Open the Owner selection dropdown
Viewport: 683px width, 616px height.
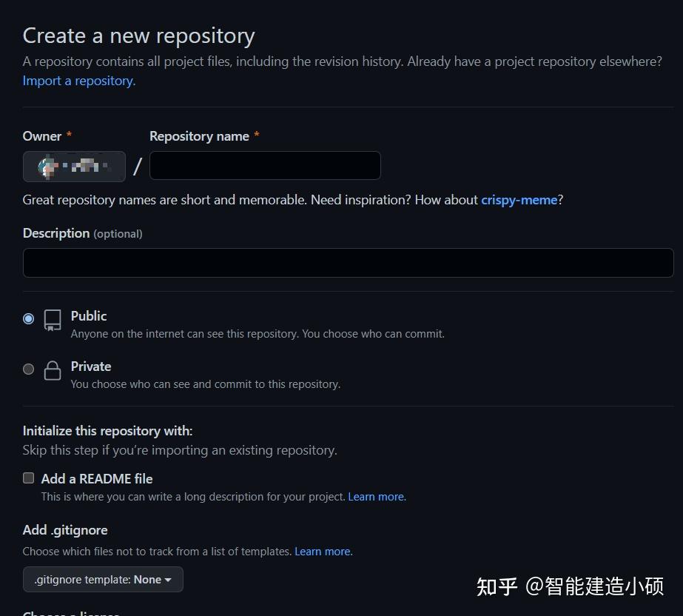click(74, 166)
